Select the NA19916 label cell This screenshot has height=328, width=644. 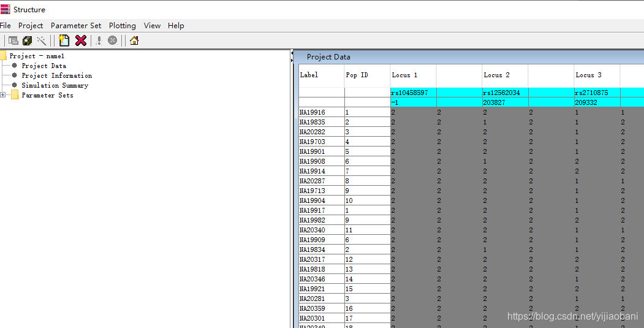[322, 112]
